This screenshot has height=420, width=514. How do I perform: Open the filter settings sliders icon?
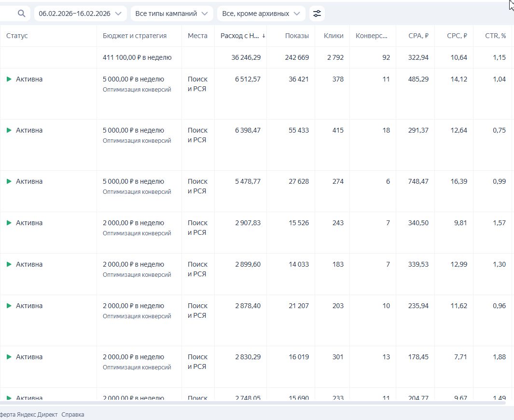click(x=317, y=14)
